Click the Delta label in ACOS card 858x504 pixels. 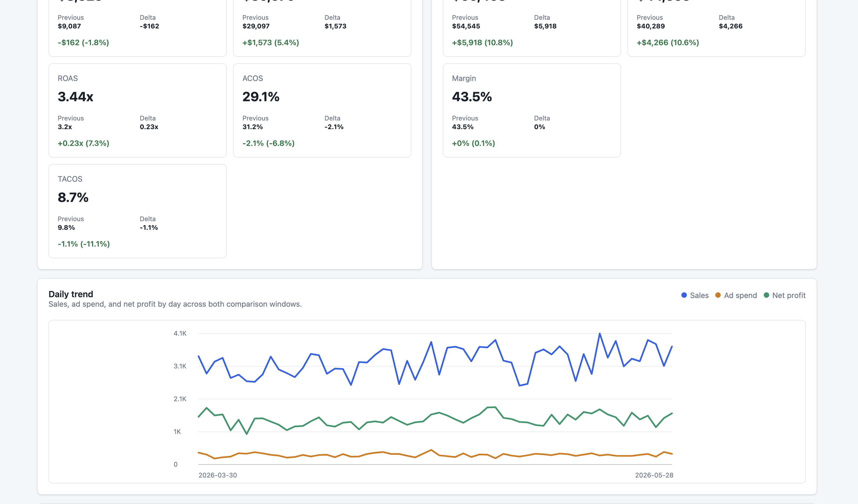(x=332, y=118)
